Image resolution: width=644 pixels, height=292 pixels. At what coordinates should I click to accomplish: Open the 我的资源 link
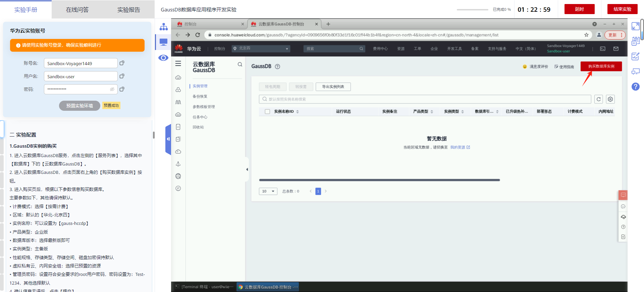tap(460, 147)
